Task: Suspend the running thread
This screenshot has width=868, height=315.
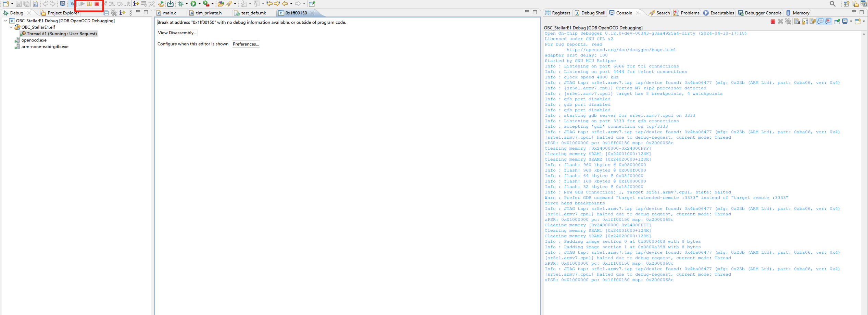Action: pyautogui.click(x=89, y=4)
